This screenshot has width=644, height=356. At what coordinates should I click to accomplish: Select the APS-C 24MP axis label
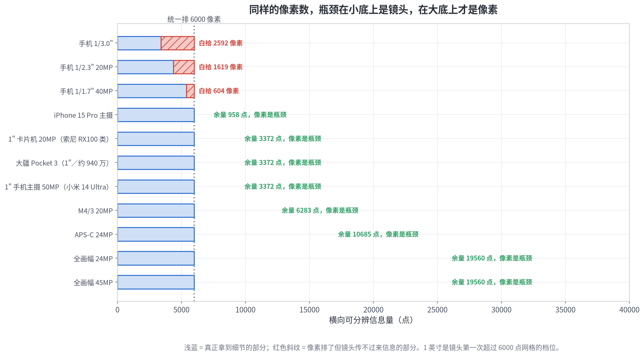[x=94, y=235]
